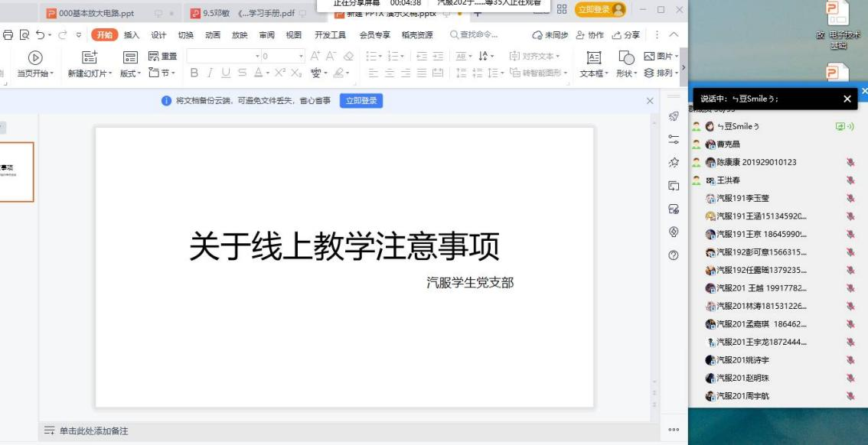This screenshot has width=868, height=445.
Task: Click the star icon in right sidebar
Action: pos(674,162)
